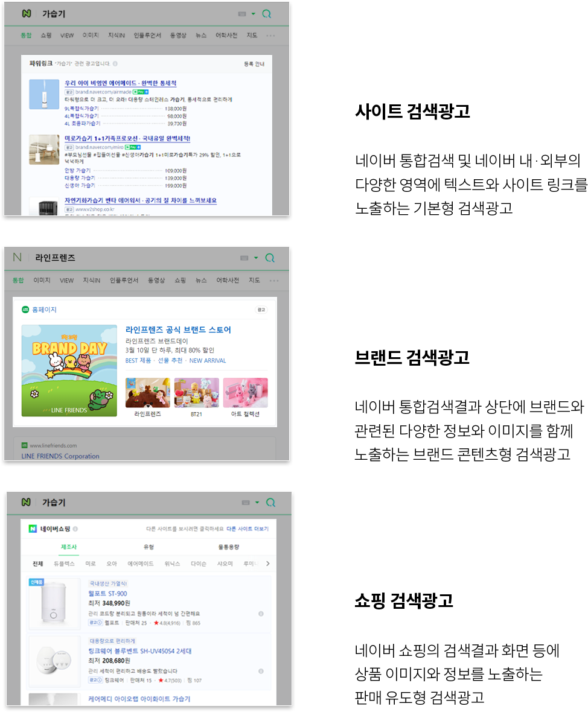Click the Naver logo in the 네이버쇼핑 screenshot's search bar
588x712 pixels.
[x=26, y=502]
